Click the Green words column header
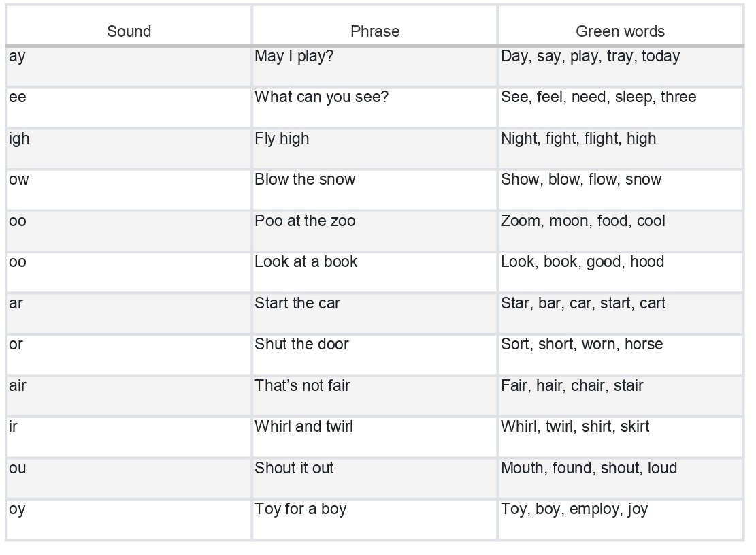This screenshot has height=555, width=756. point(621,26)
